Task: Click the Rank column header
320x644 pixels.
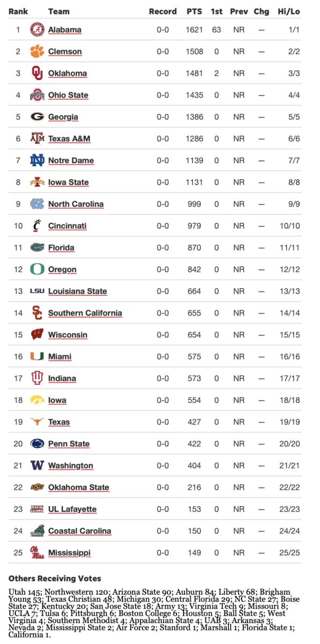Action: click(x=18, y=11)
